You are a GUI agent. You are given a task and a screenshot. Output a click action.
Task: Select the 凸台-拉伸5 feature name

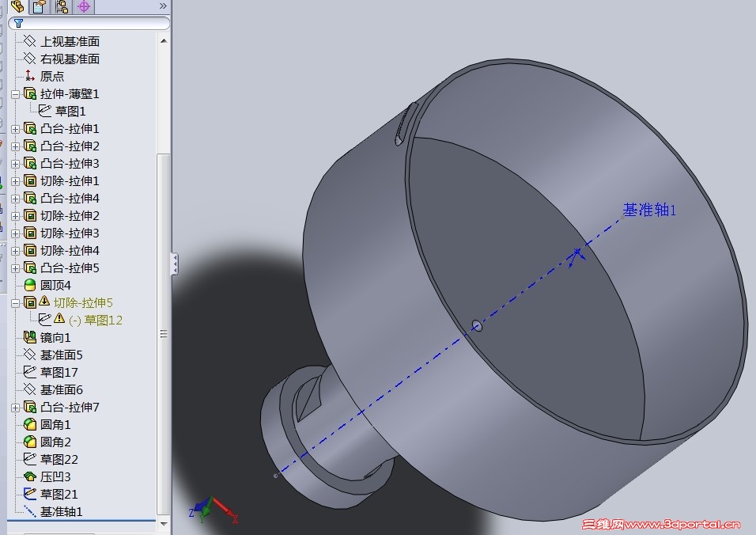coord(70,267)
